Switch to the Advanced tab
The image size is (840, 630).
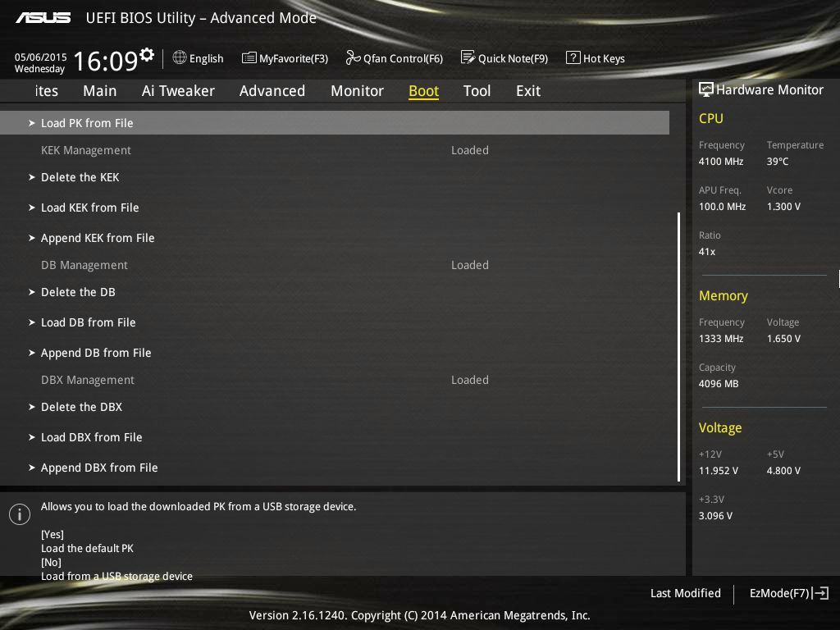tap(272, 91)
